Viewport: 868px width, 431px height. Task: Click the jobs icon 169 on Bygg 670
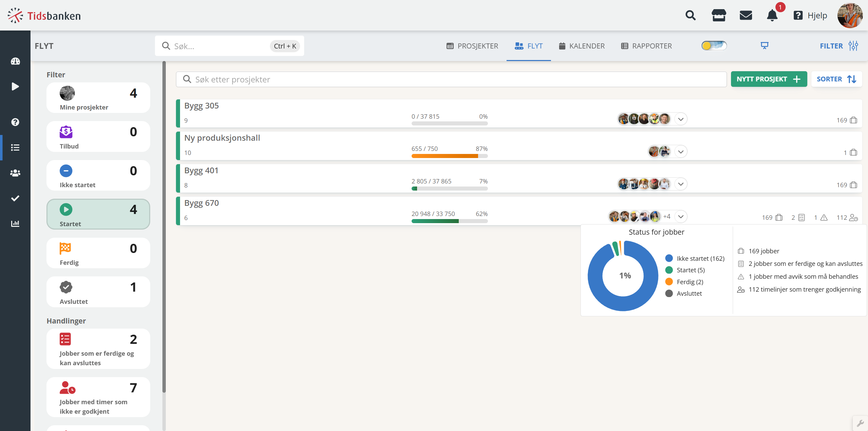pos(779,218)
